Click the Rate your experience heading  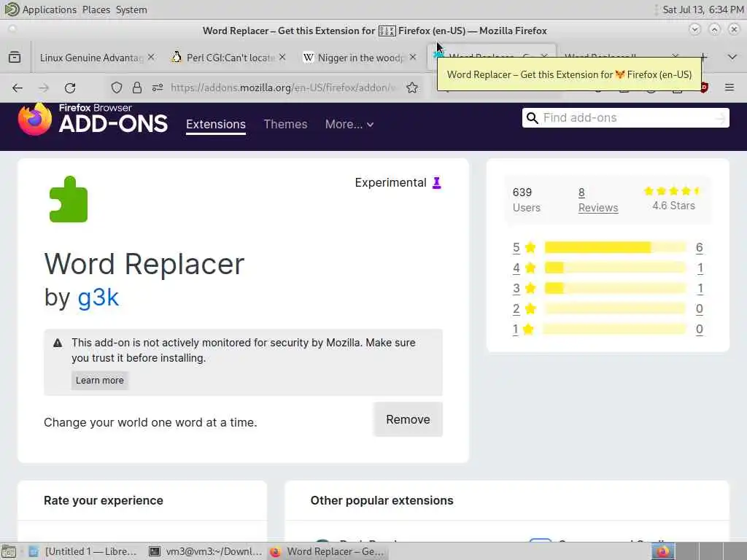tap(104, 500)
